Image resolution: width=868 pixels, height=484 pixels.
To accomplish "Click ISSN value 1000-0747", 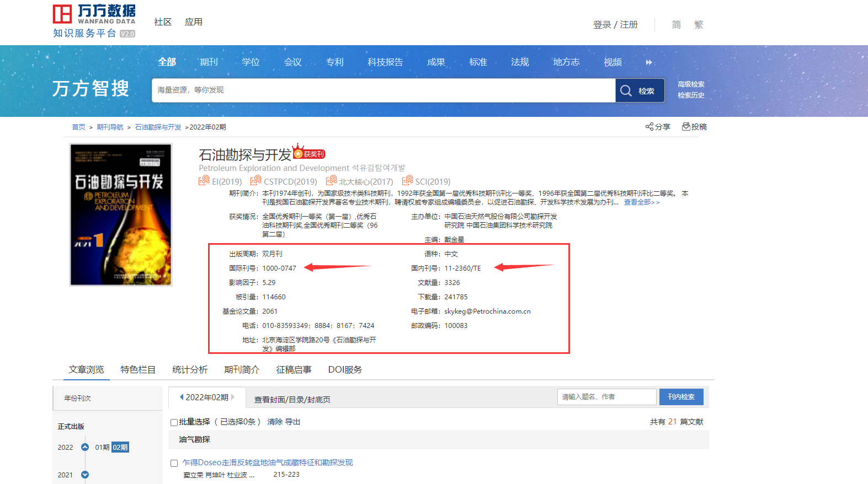I will point(279,268).
